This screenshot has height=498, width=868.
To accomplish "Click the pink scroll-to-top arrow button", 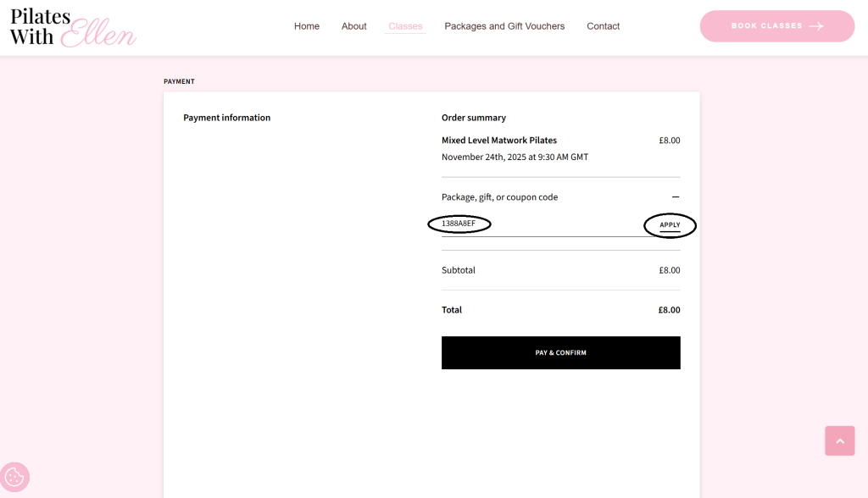I will point(839,440).
